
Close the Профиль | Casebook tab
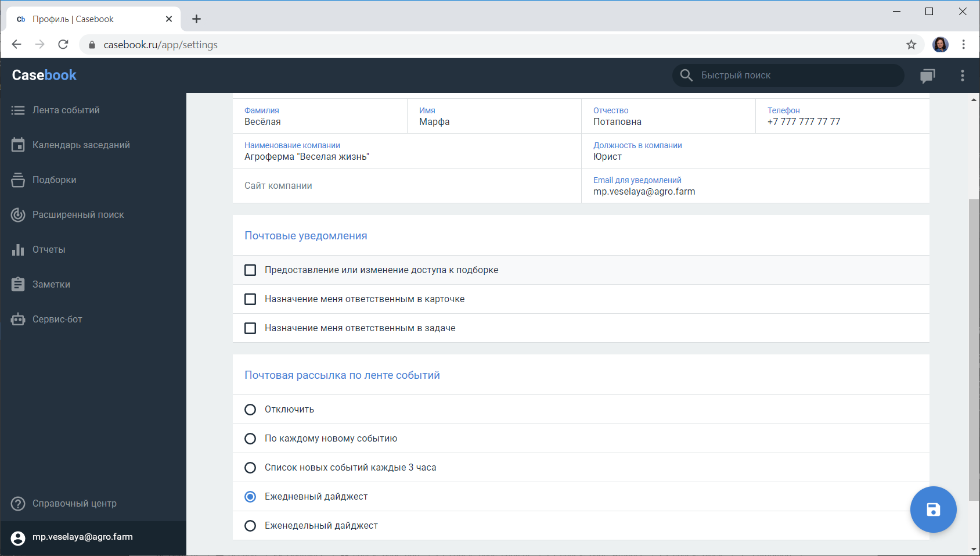pos(169,19)
